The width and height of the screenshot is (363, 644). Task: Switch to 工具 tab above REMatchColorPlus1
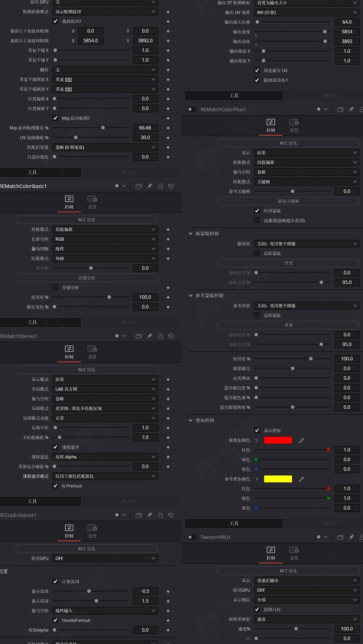point(234,95)
